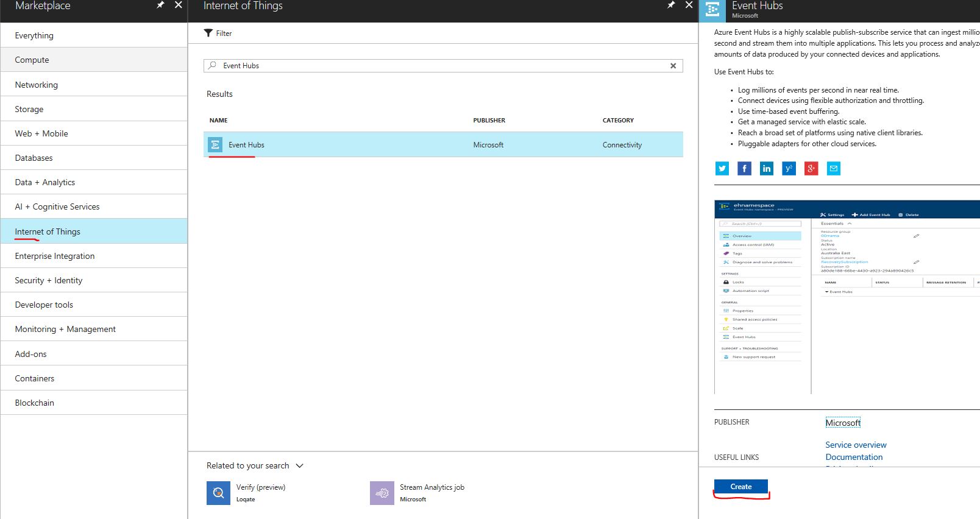The height and width of the screenshot is (519, 980).
Task: Share Event Hubs via email icon
Action: pos(834,169)
